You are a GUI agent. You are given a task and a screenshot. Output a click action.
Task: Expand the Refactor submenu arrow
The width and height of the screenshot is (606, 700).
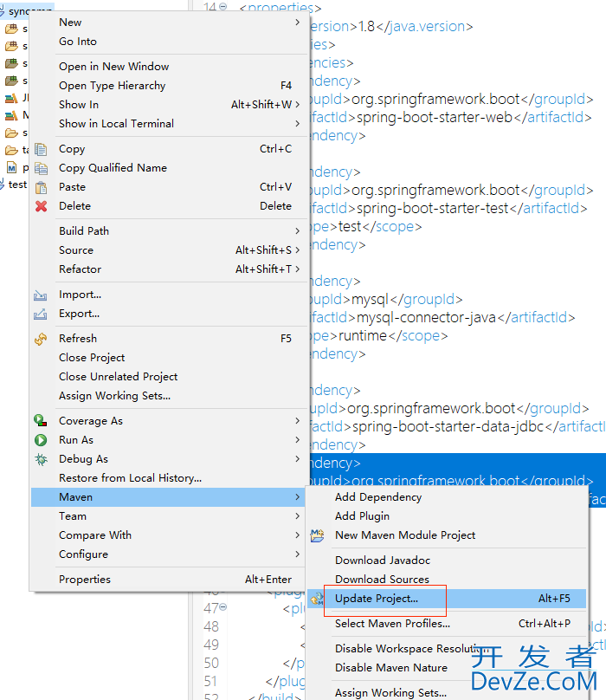tap(297, 269)
